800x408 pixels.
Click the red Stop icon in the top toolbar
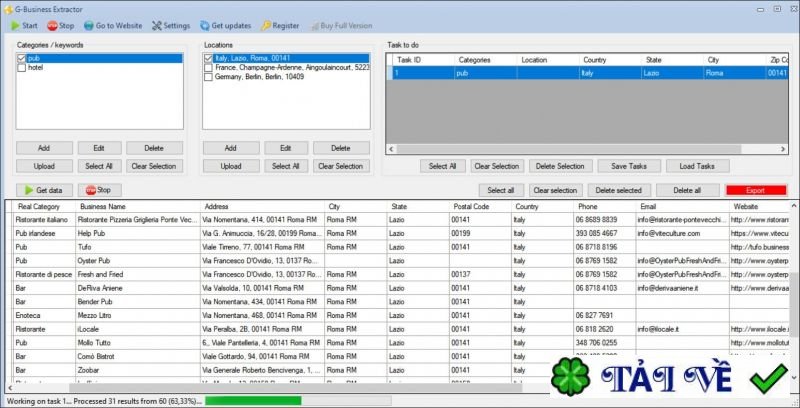coord(52,26)
